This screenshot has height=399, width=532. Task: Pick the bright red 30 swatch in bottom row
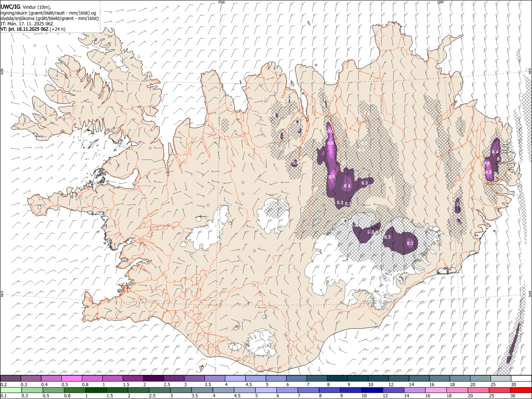520,390
